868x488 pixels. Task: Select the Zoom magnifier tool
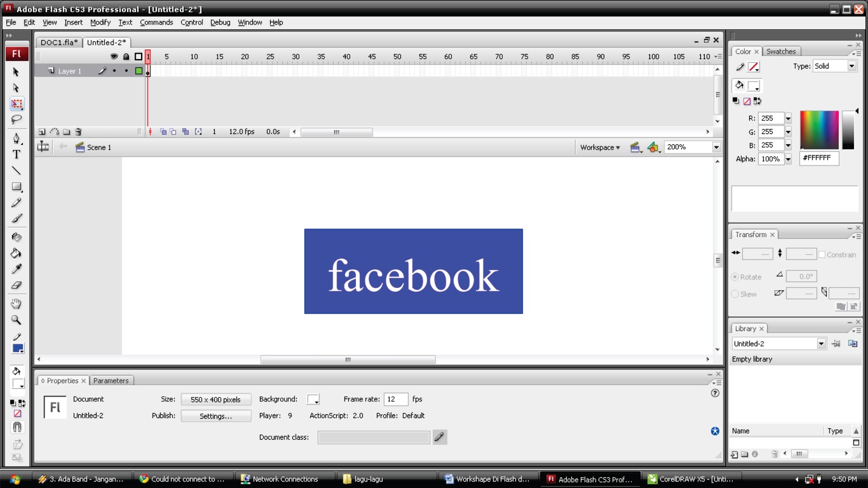coord(16,320)
